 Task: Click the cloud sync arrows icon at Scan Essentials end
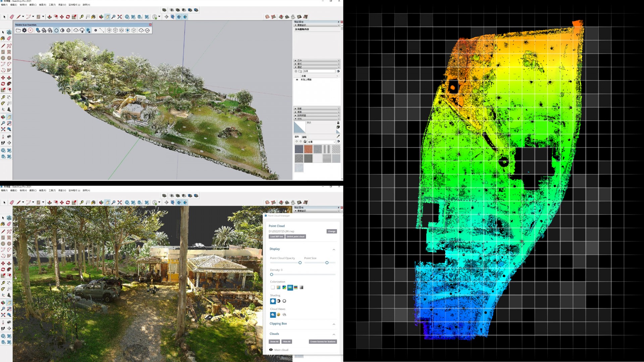147,31
